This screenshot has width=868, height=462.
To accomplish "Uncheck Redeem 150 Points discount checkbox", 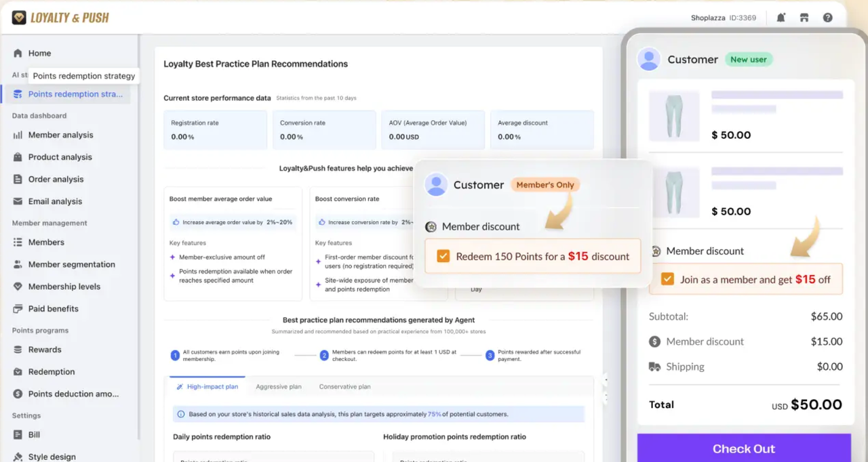I will click(443, 256).
